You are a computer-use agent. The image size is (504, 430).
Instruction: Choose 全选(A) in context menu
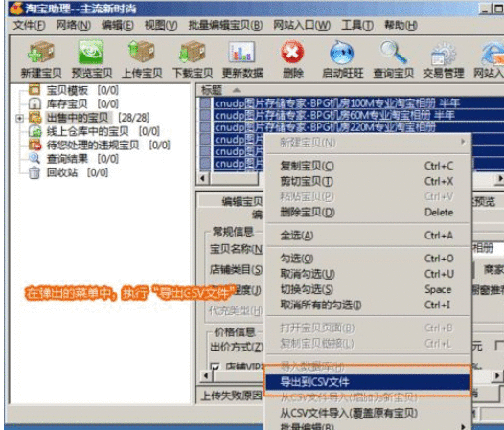click(x=367, y=236)
